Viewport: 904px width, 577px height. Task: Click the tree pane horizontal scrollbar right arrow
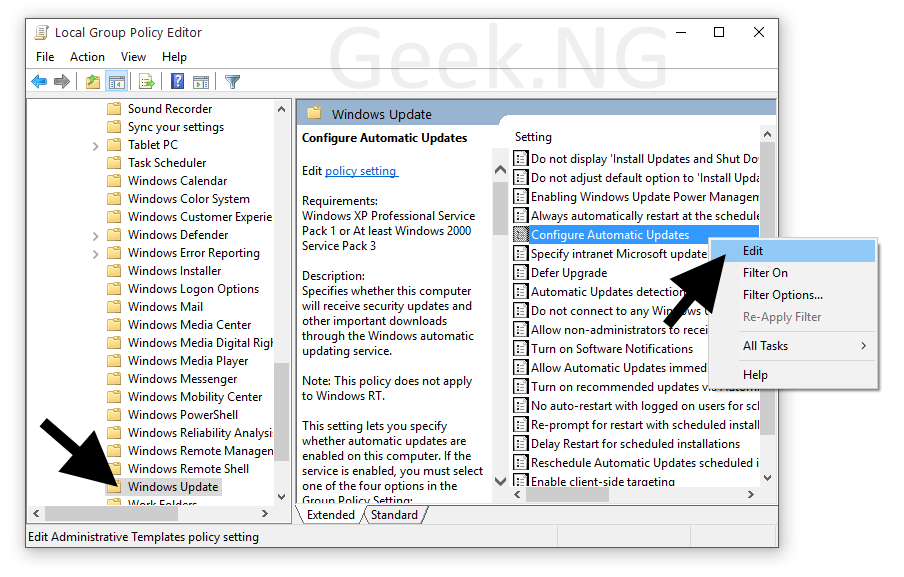point(265,513)
